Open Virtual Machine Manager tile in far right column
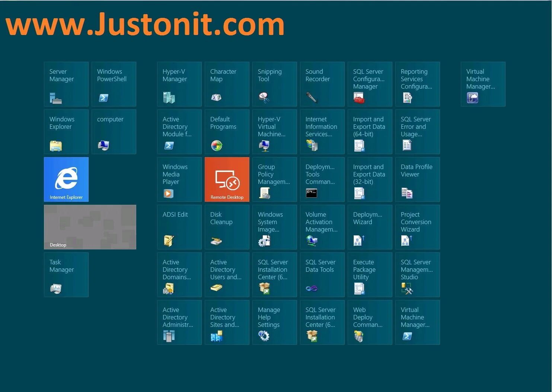The height and width of the screenshot is (392, 552). [483, 84]
